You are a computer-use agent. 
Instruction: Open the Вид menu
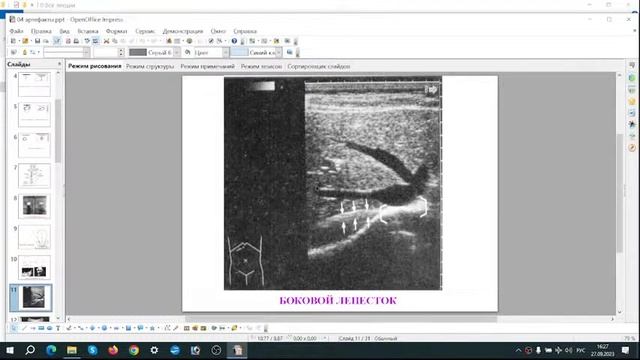click(64, 31)
